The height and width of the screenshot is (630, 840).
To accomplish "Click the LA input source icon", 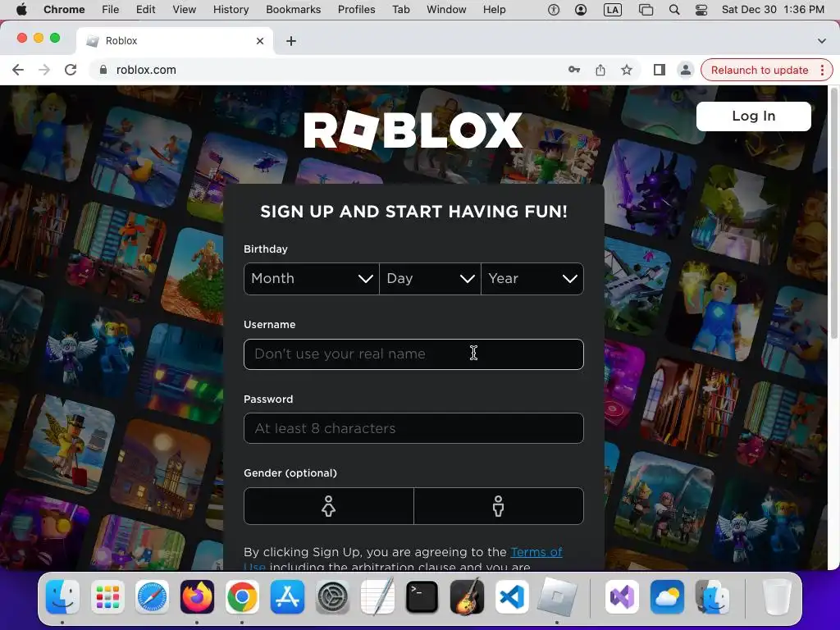I will pos(613,10).
